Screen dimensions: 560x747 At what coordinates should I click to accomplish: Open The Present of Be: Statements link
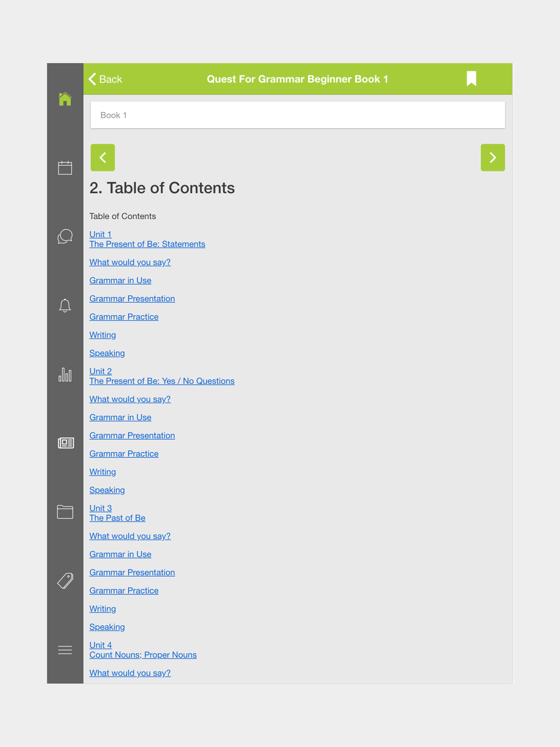click(147, 244)
